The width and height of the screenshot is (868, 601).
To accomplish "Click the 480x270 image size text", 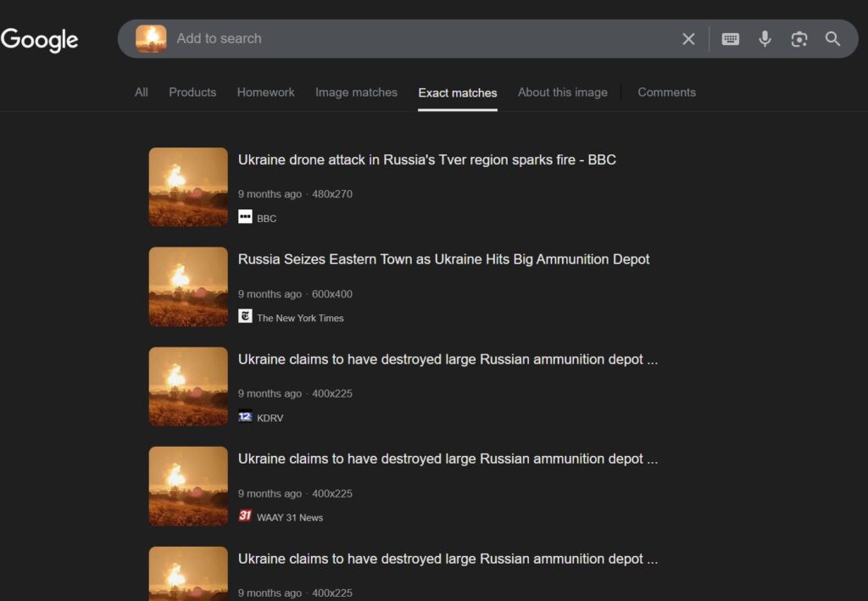I will [332, 194].
